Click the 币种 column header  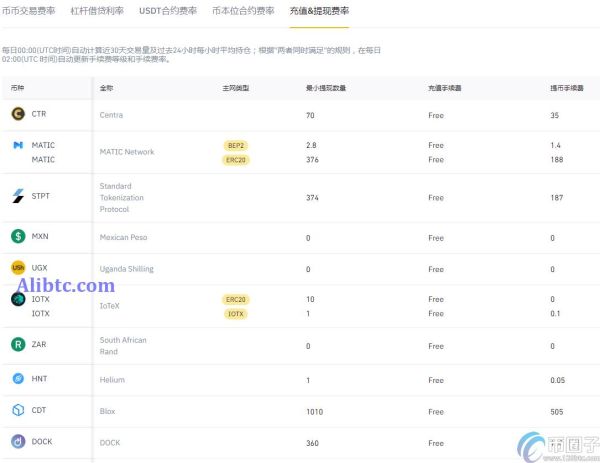click(x=17, y=88)
